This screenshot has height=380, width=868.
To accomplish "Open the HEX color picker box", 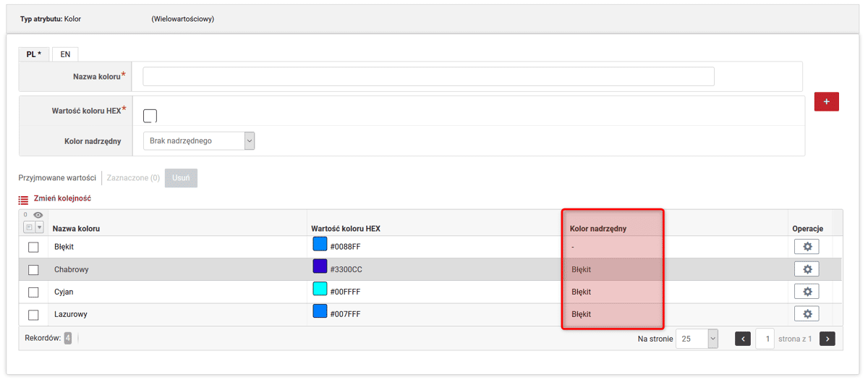I will coord(150,116).
